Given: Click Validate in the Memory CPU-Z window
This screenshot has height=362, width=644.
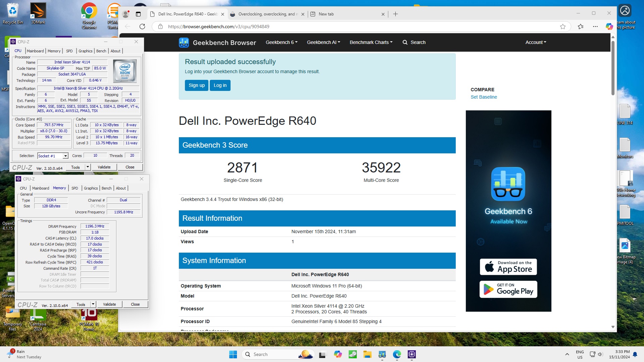Looking at the screenshot, I should (x=109, y=304).
